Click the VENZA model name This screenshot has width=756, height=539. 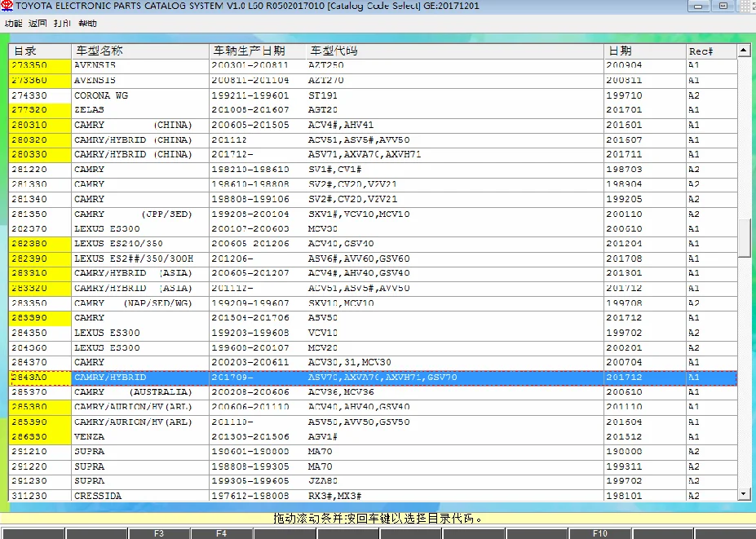click(89, 436)
